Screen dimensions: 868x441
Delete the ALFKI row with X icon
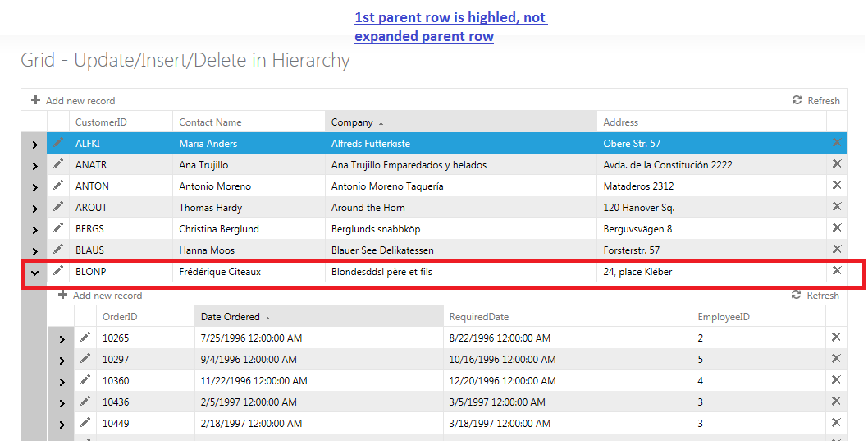[837, 142]
